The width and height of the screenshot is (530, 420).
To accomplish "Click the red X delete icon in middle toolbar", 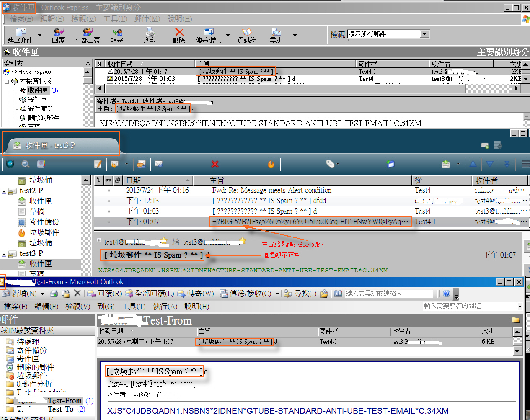I will click(x=215, y=164).
